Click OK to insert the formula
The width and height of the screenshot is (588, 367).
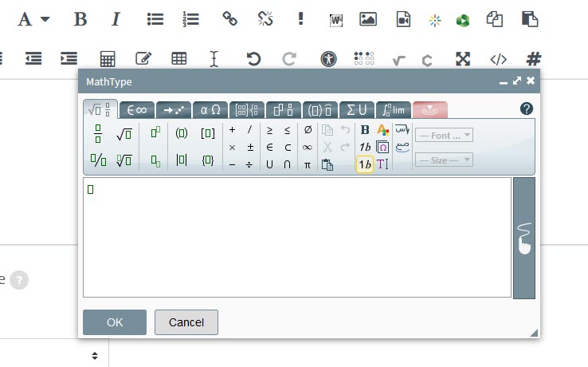click(115, 322)
